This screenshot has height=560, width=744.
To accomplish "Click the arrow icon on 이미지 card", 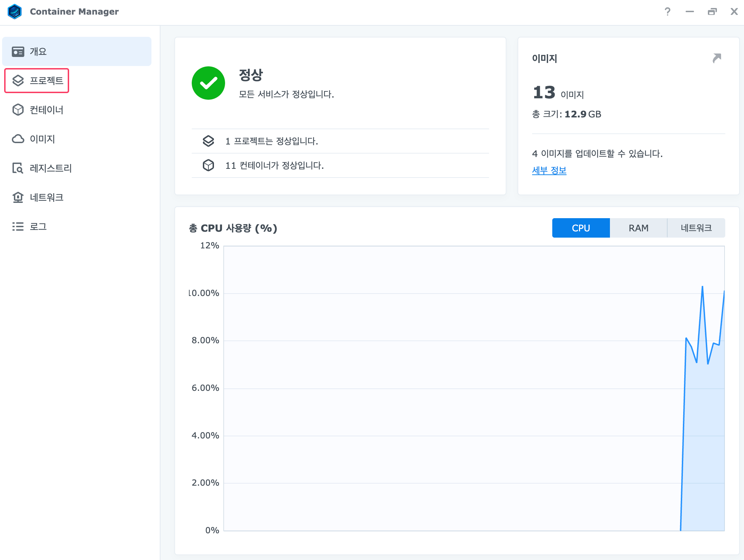I will coord(717,58).
